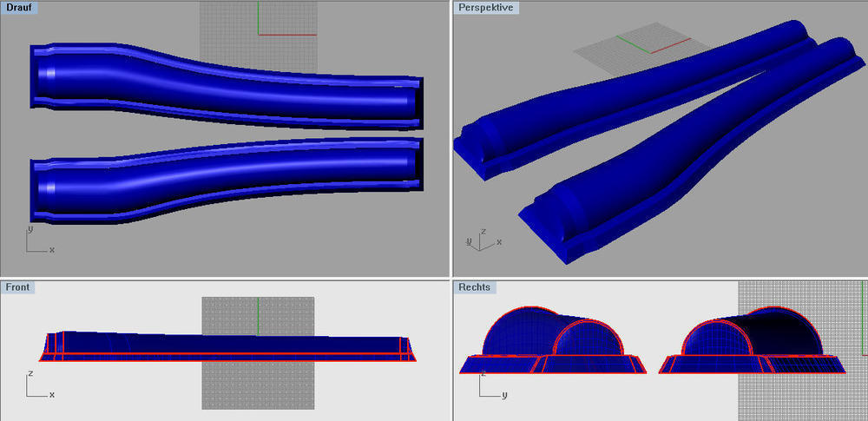Pick the rear blue model in Perspektive view
Viewport: 868px width, 421px height.
625,95
